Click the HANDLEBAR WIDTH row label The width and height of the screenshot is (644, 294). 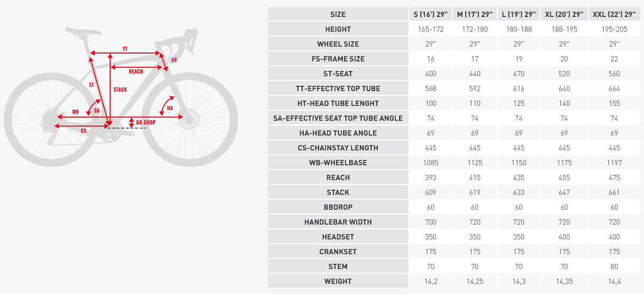(x=338, y=222)
